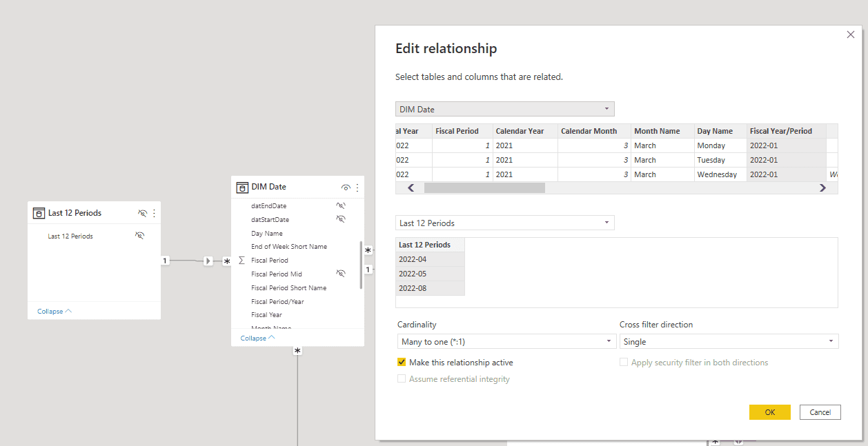
Task: Click the cardinality '1' marker on the relationship line
Action: [x=164, y=261]
